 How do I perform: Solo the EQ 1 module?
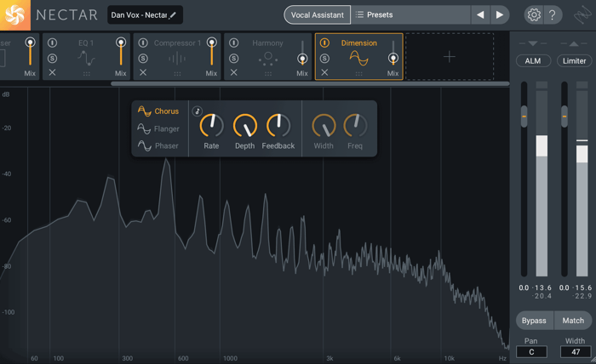click(53, 59)
